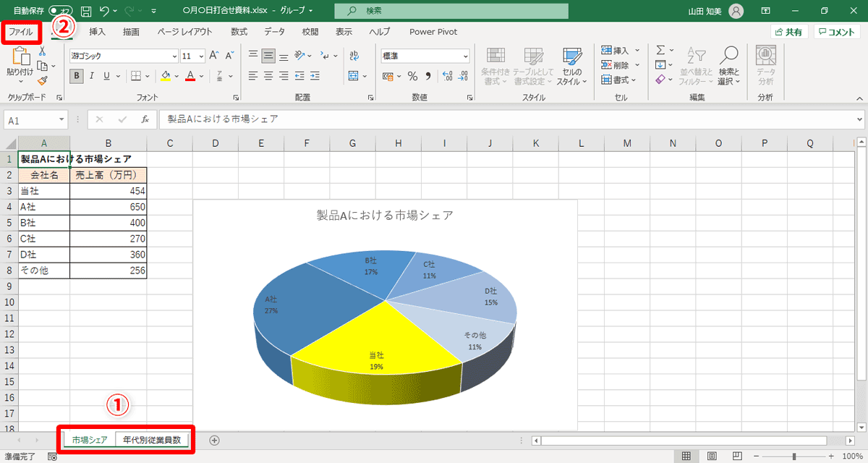Insert a function using the fx icon
868x463 pixels.
pos(144,119)
